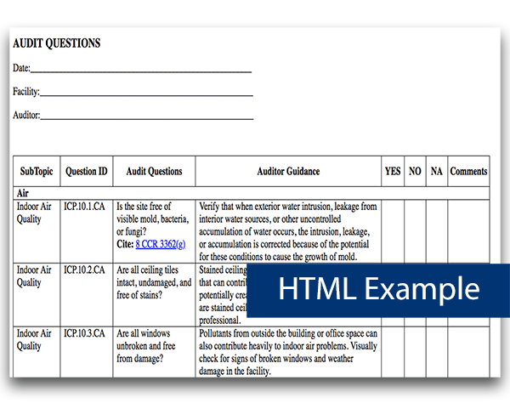This screenshot has width=510, height=420.
Task: Click the Comments column header
Action: click(468, 171)
